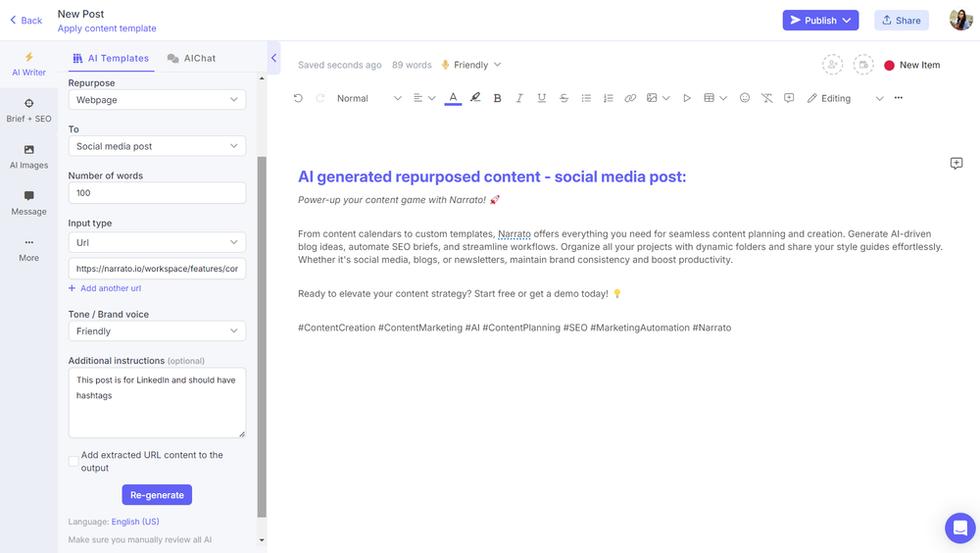Image resolution: width=980 pixels, height=553 pixels.
Task: Apply text color with the A icon
Action: tap(453, 98)
